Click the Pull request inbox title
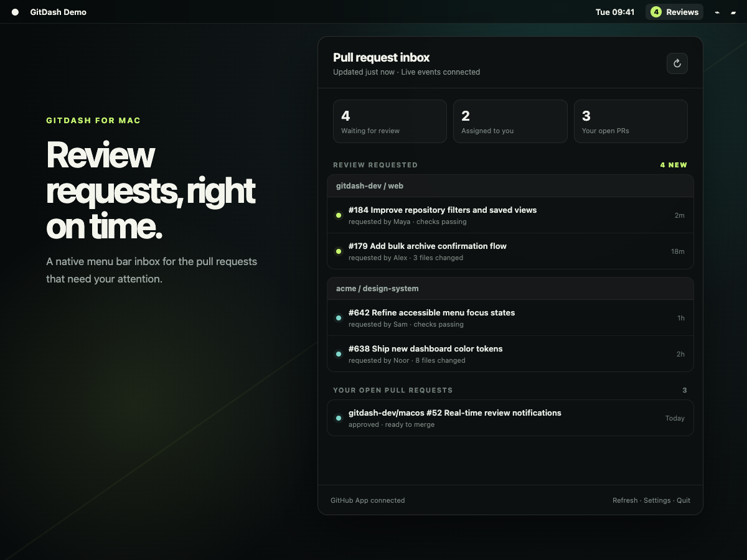This screenshot has height=560, width=747. tap(382, 57)
